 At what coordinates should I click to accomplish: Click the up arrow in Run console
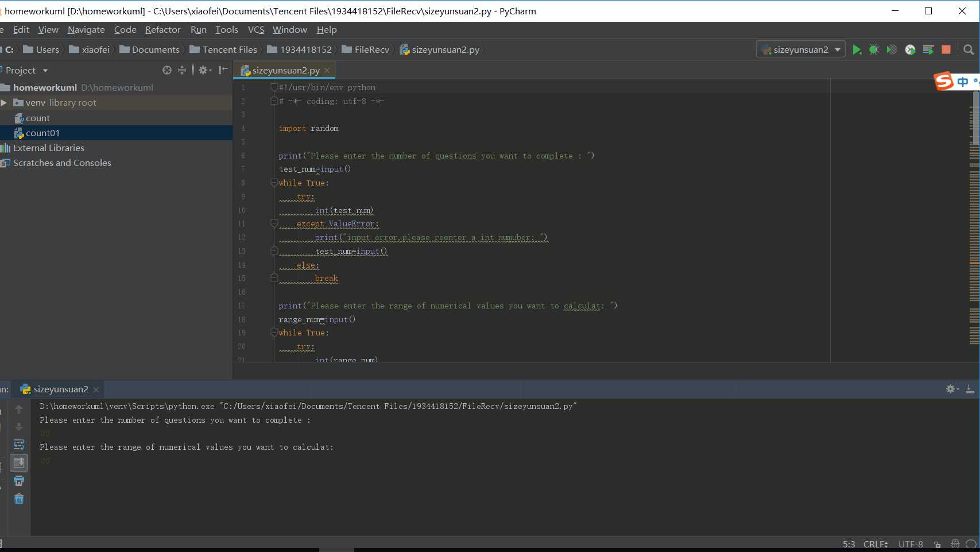click(19, 409)
